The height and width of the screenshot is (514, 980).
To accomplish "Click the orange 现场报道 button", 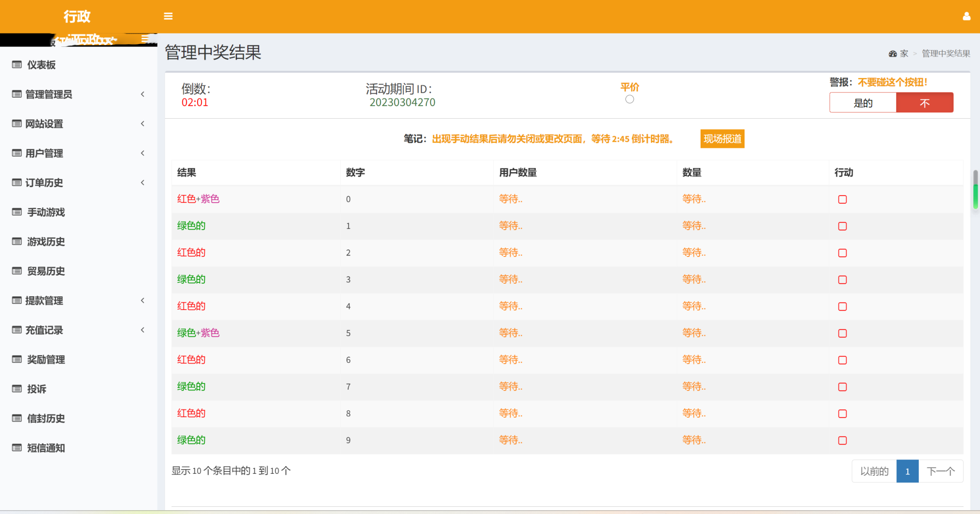I will (723, 139).
